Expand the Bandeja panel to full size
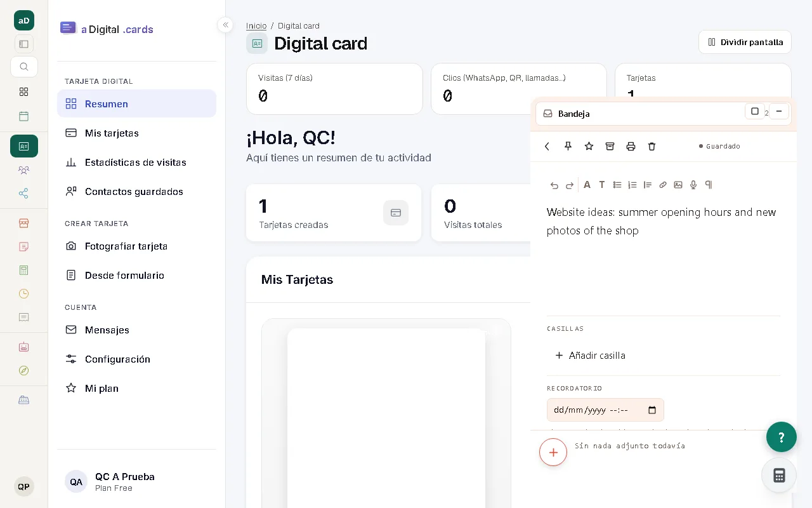Image resolution: width=812 pixels, height=508 pixels. coord(755,112)
